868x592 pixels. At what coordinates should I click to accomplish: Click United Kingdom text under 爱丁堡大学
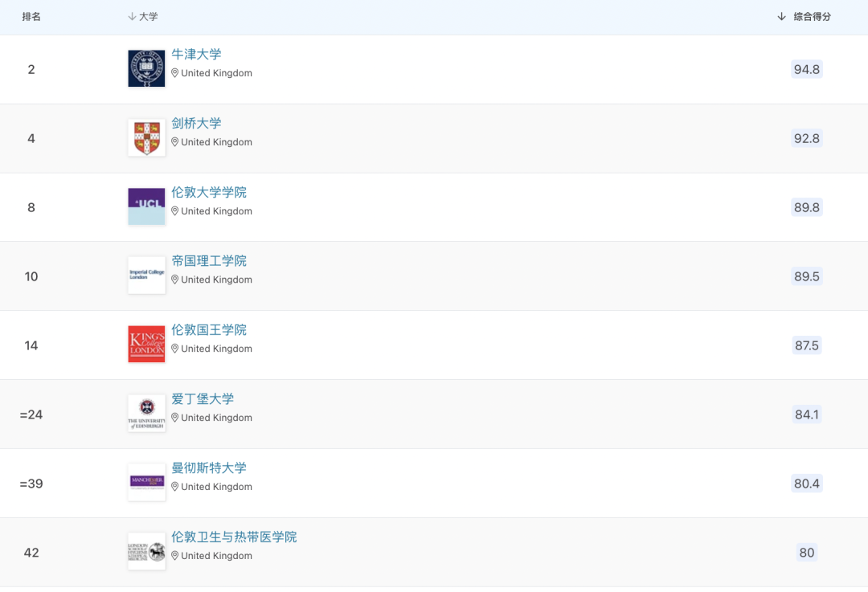(x=216, y=418)
